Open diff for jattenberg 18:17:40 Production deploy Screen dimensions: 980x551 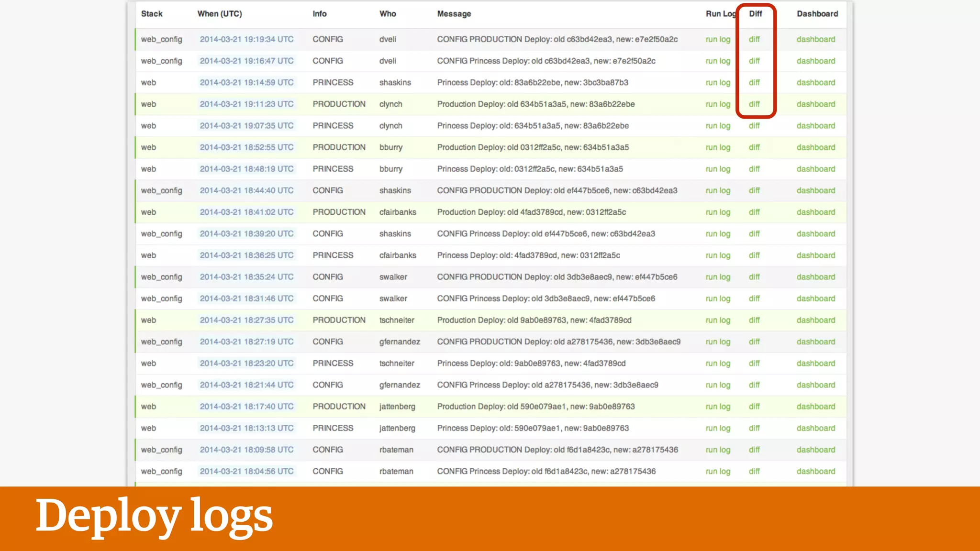point(754,406)
